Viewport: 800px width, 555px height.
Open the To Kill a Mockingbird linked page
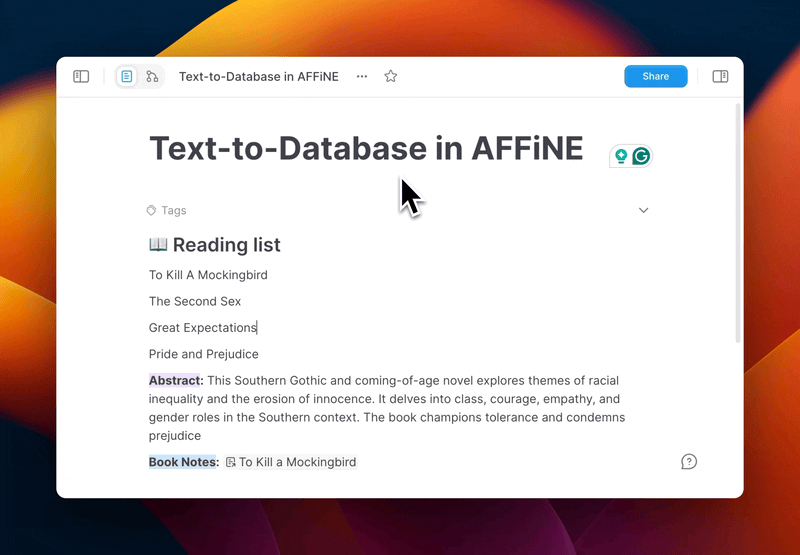(x=291, y=462)
